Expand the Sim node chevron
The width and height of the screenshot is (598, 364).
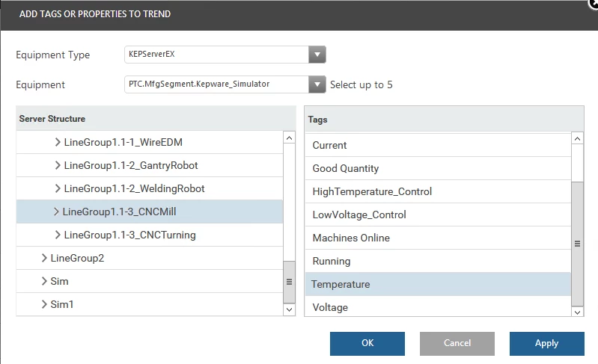pyautogui.click(x=44, y=281)
